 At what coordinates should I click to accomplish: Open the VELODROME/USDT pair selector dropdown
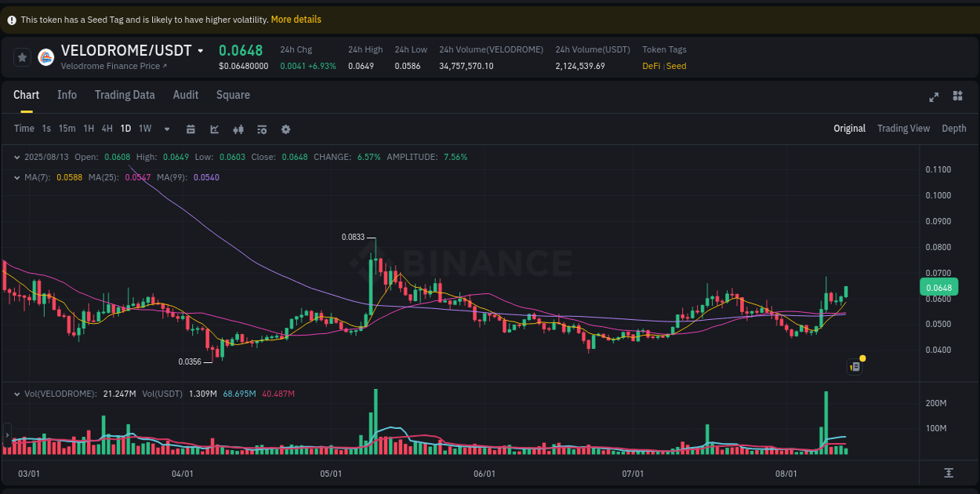(201, 49)
